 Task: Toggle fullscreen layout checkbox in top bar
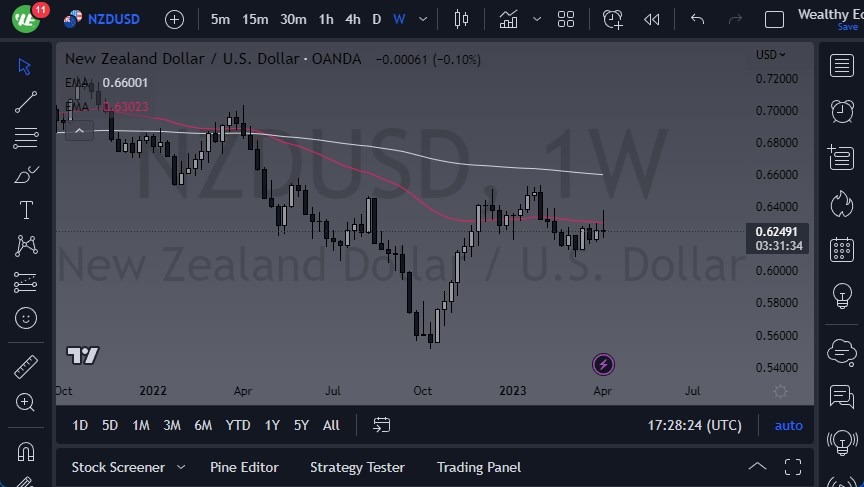click(x=774, y=19)
